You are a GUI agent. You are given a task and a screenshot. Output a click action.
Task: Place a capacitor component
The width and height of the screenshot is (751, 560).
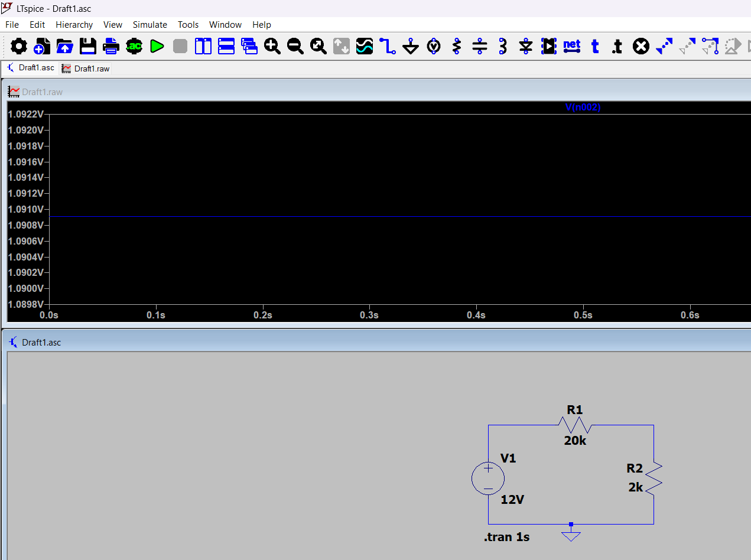pos(480,46)
